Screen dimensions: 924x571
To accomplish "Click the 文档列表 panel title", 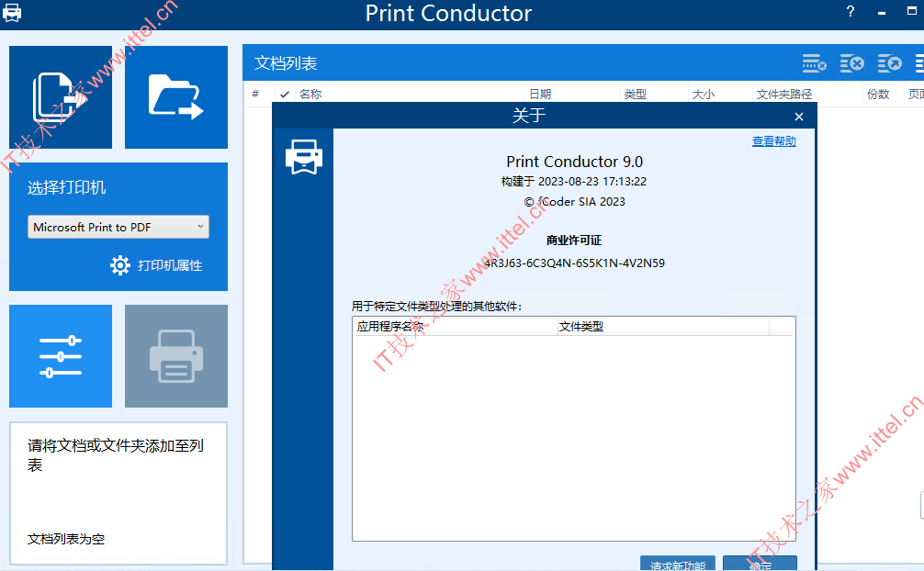I will coord(286,63).
